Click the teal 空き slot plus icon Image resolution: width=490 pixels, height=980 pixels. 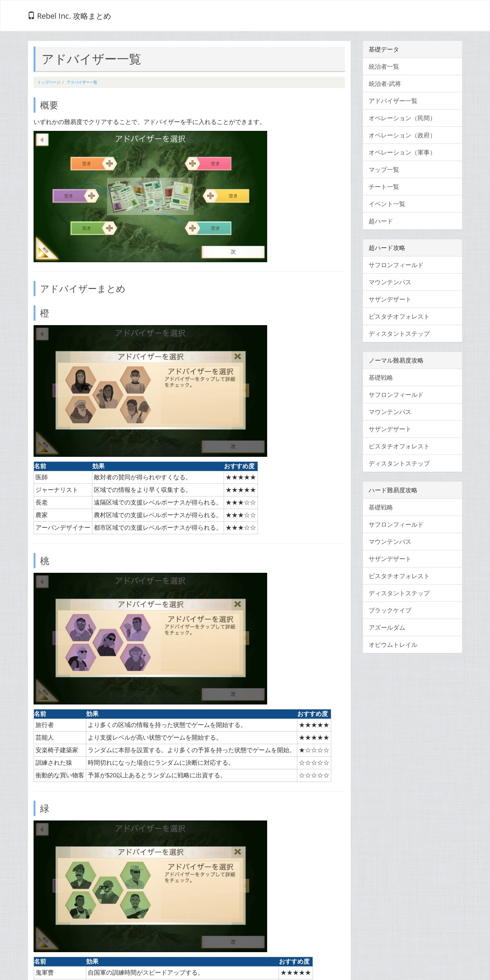tap(192, 228)
